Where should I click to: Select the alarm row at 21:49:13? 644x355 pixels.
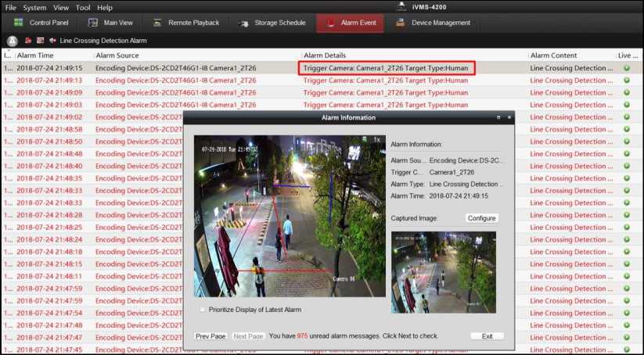(49, 80)
